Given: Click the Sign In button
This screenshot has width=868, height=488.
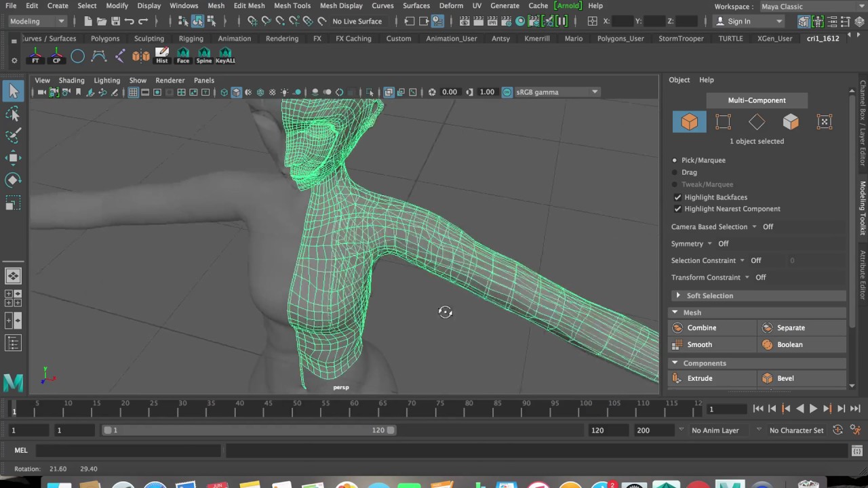Looking at the screenshot, I should coord(738,21).
